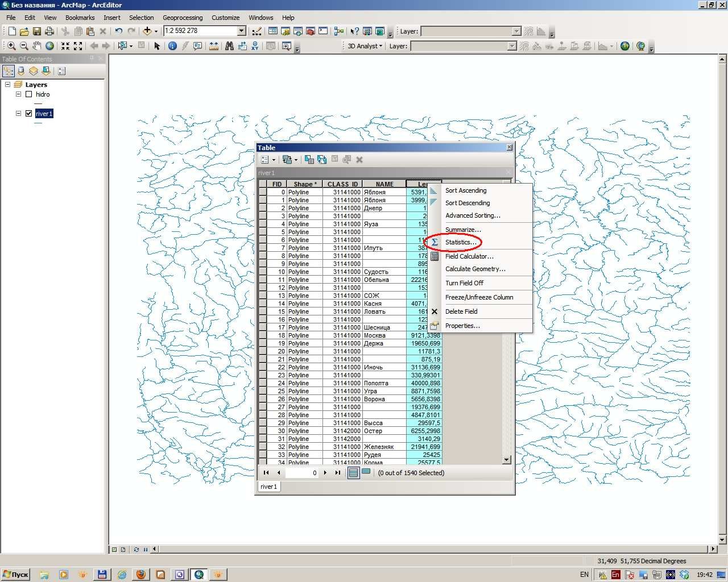728x582 pixels.
Task: Activate the Identify tool
Action: 172,46
